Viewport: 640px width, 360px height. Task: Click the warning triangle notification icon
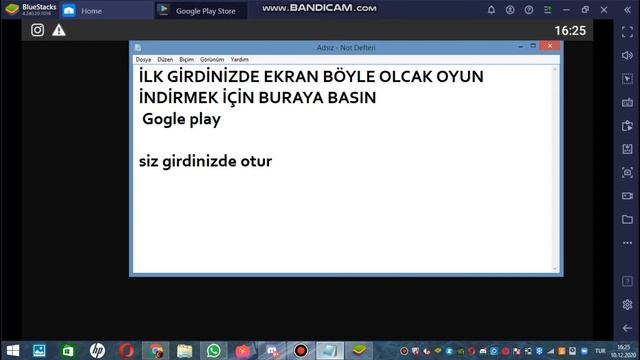tap(59, 30)
